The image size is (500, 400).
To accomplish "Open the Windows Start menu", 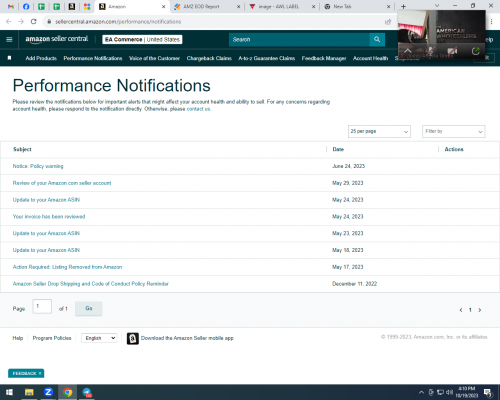I will 9,392.
